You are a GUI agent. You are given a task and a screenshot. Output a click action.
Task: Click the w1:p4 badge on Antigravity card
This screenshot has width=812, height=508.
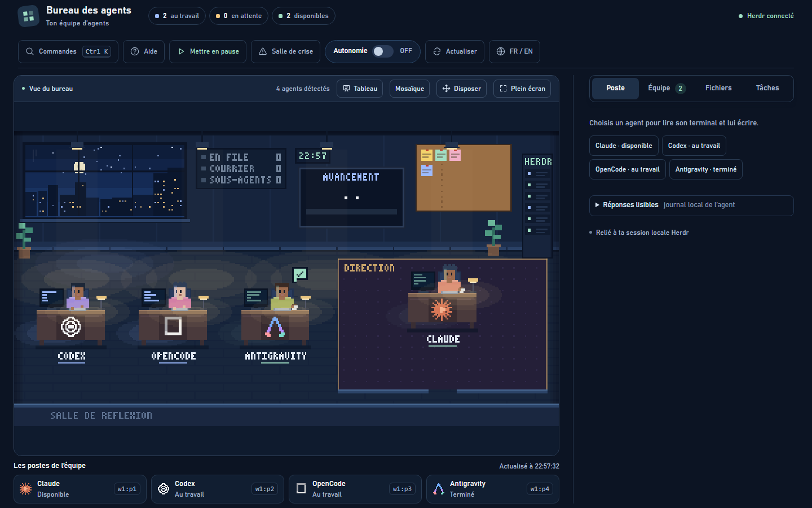click(540, 489)
